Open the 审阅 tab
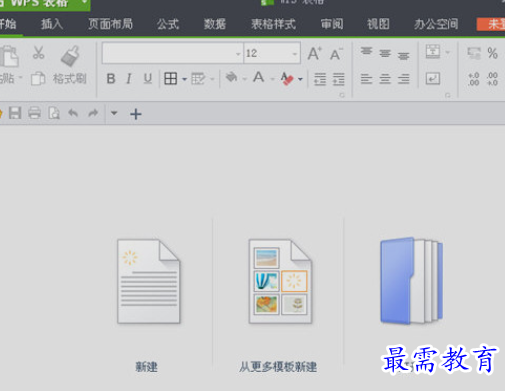This screenshot has width=505, height=391. pyautogui.click(x=332, y=24)
